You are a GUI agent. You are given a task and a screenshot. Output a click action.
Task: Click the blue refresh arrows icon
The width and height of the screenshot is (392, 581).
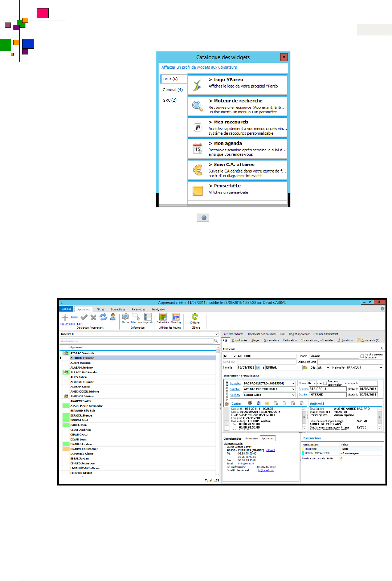pyautogui.click(x=103, y=317)
